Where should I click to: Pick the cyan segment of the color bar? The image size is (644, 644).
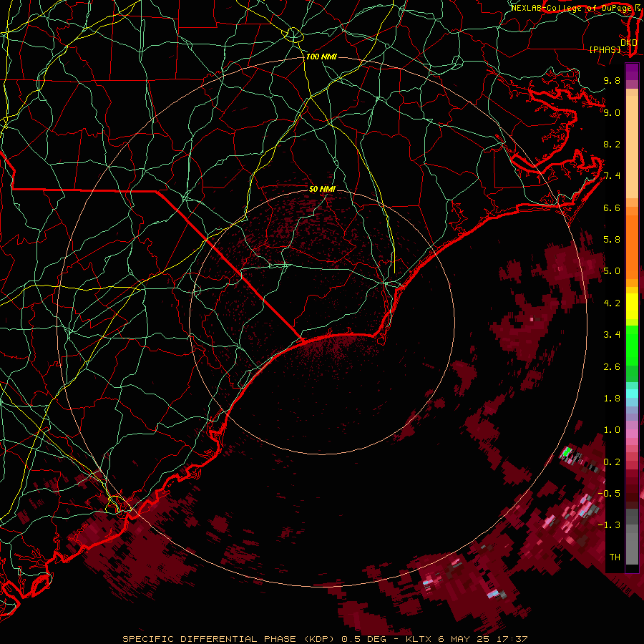pos(632,394)
